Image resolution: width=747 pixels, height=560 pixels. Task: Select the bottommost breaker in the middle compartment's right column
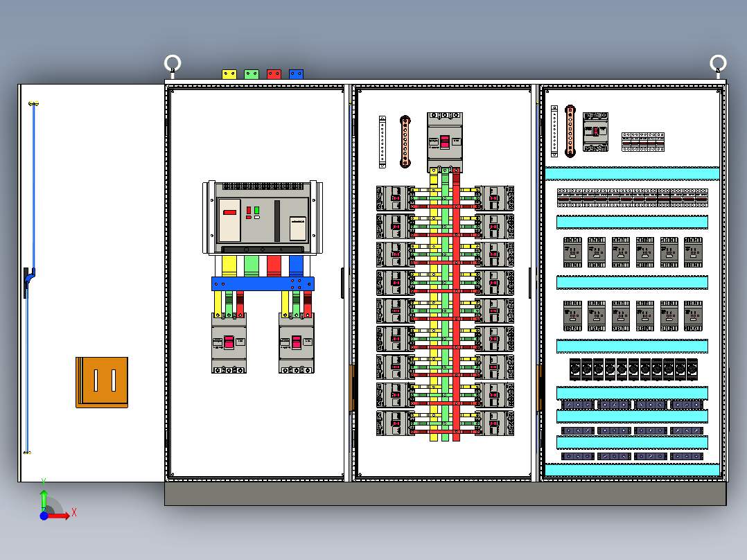[x=495, y=423]
